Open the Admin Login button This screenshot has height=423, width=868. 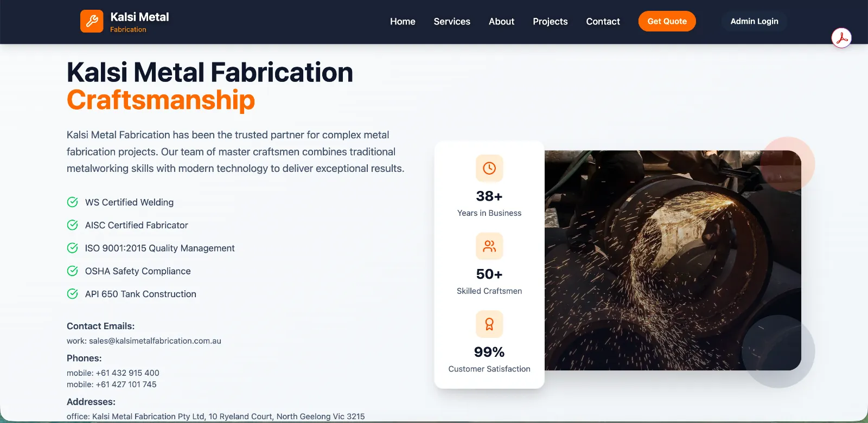754,22
